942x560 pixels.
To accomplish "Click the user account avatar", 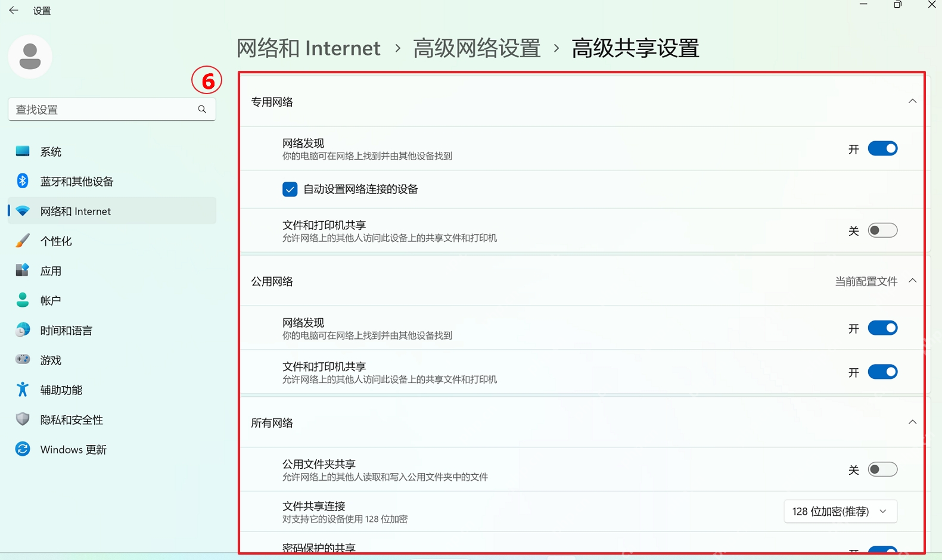I will click(x=30, y=57).
